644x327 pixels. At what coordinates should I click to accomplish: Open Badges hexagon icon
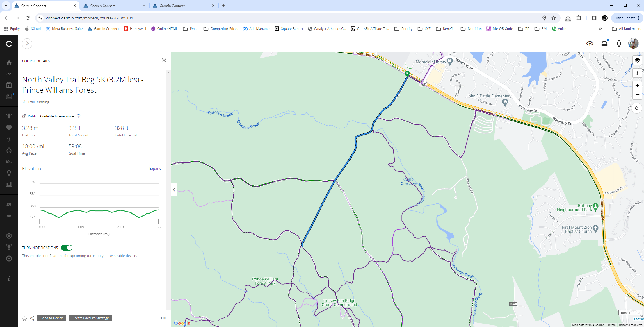[9, 236]
